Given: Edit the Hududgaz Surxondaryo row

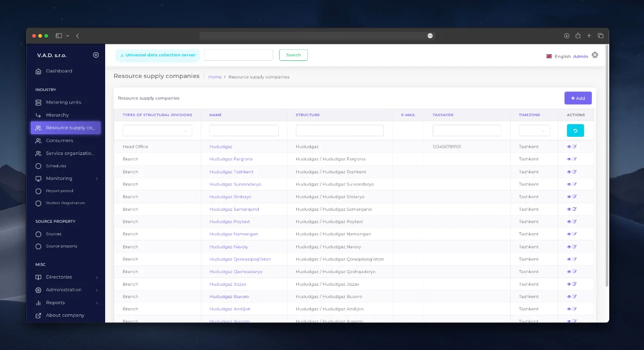Looking at the screenshot, I should [x=575, y=184].
